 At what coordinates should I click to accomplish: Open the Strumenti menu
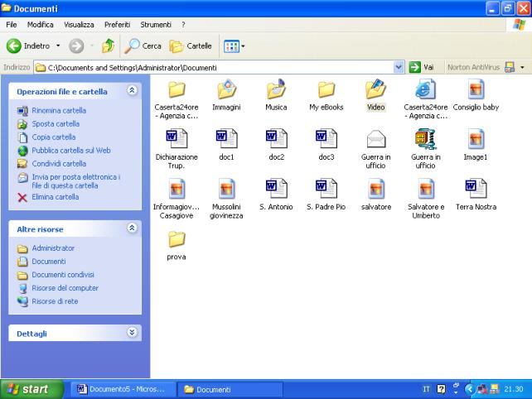[156, 25]
